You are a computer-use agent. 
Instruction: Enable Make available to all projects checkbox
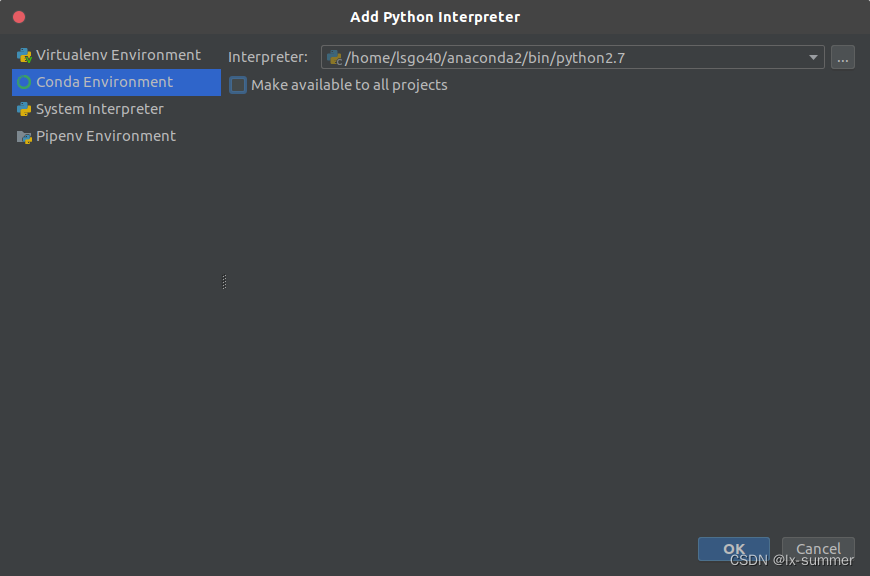pyautogui.click(x=238, y=85)
